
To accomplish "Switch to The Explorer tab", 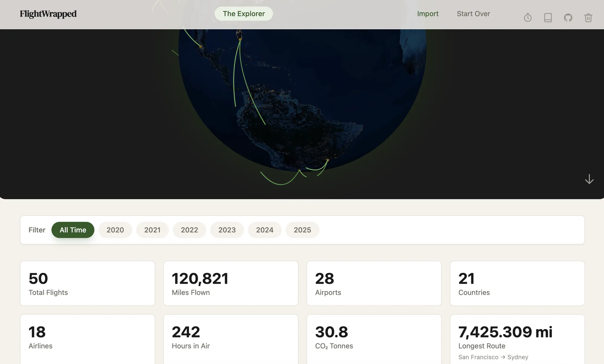I will (244, 14).
